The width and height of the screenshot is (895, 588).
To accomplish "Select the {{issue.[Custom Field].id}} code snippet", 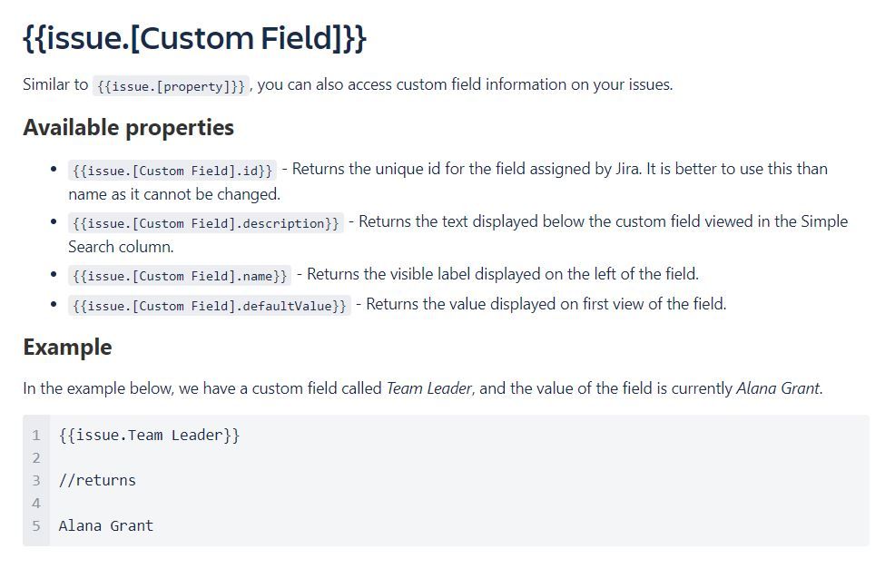I will pos(172,170).
